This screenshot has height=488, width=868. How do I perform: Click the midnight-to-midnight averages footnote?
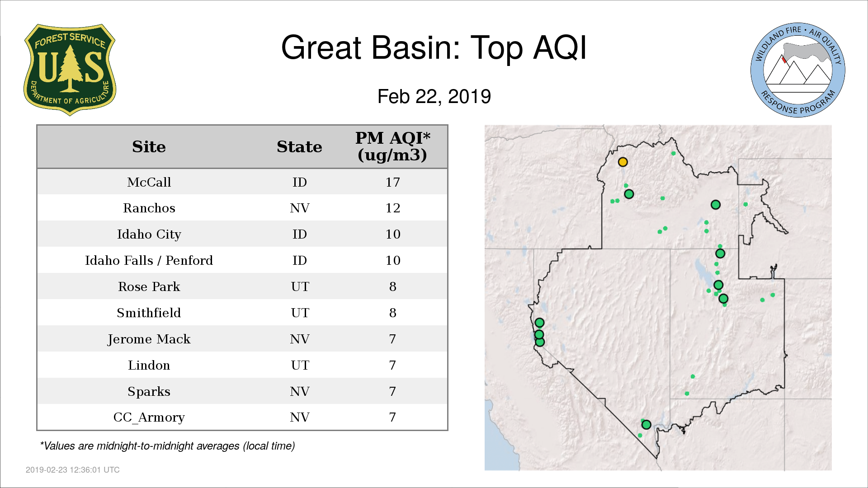[x=167, y=446]
